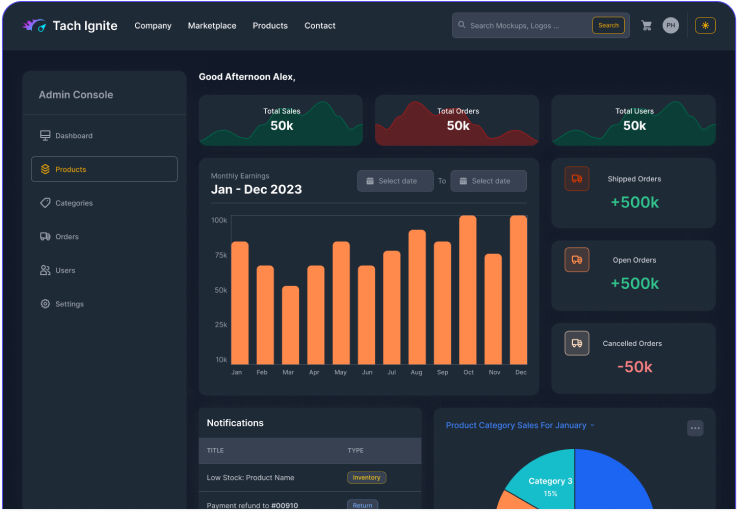Select Categories in the sidebar
This screenshot has width=739, height=512.
pyautogui.click(x=104, y=203)
